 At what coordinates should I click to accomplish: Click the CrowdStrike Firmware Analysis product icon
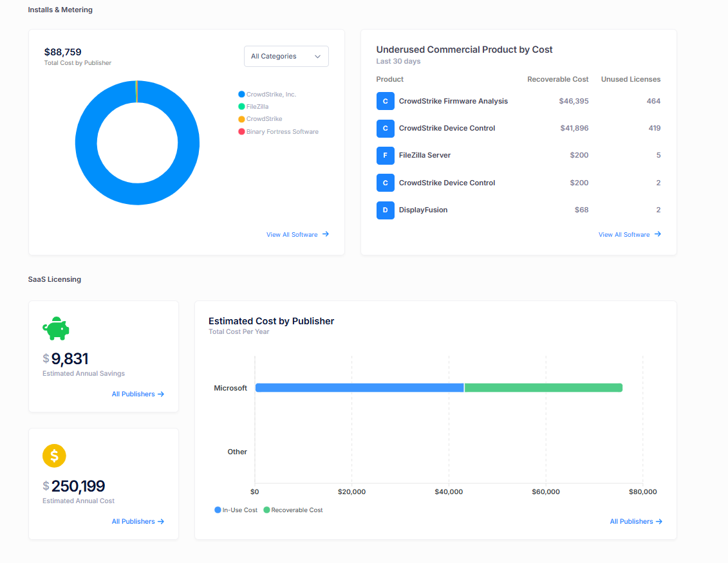(x=385, y=101)
